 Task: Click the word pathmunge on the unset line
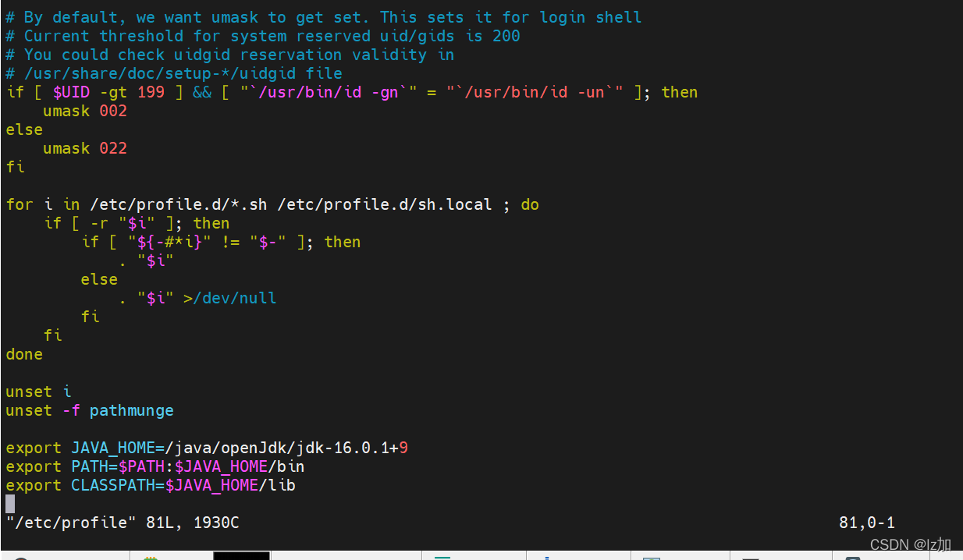[x=131, y=409]
